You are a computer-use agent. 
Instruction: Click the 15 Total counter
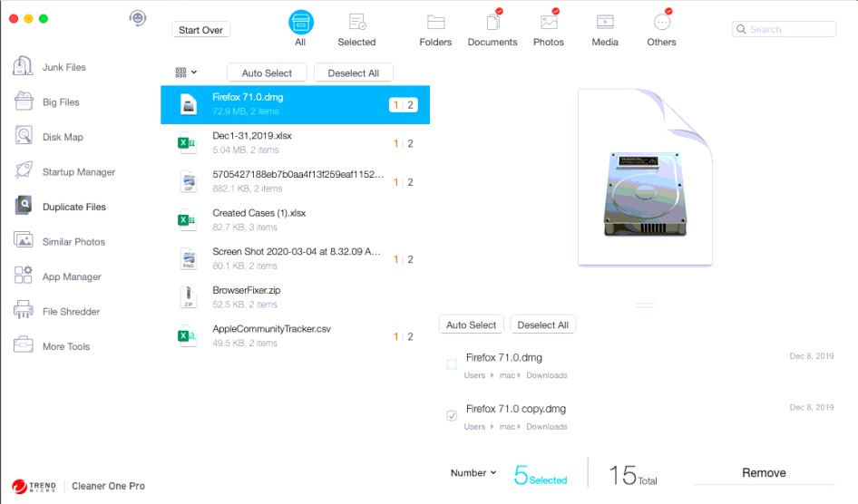tap(633, 475)
